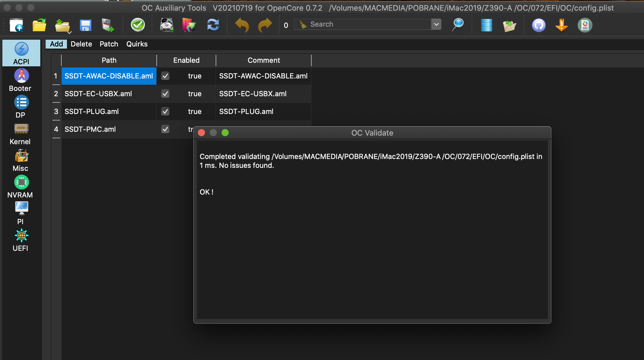Select the SSDT-PLUG.aml path cell

pos(109,112)
